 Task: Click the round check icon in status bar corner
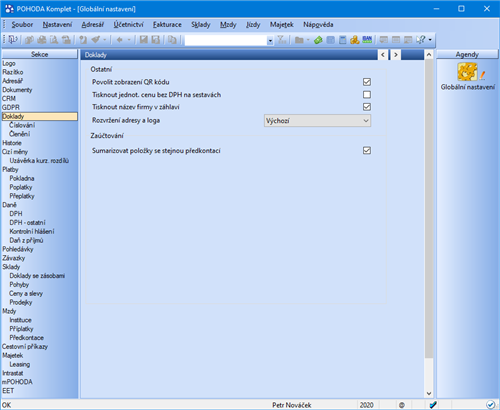point(490,405)
